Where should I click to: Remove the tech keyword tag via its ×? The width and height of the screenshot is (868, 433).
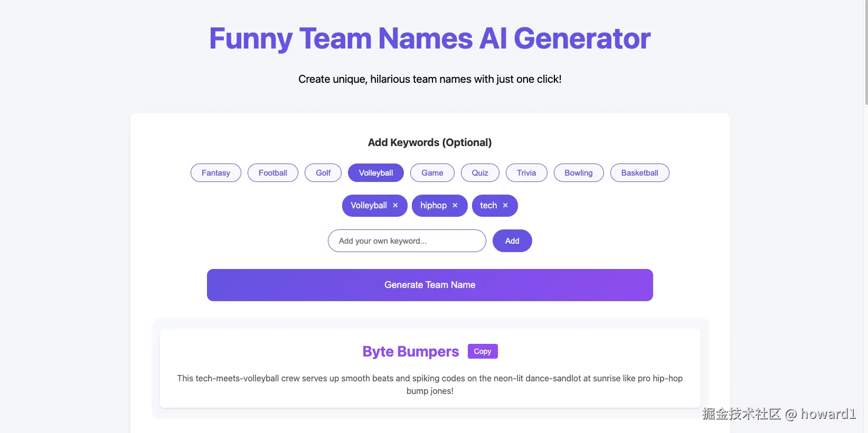[x=505, y=206]
